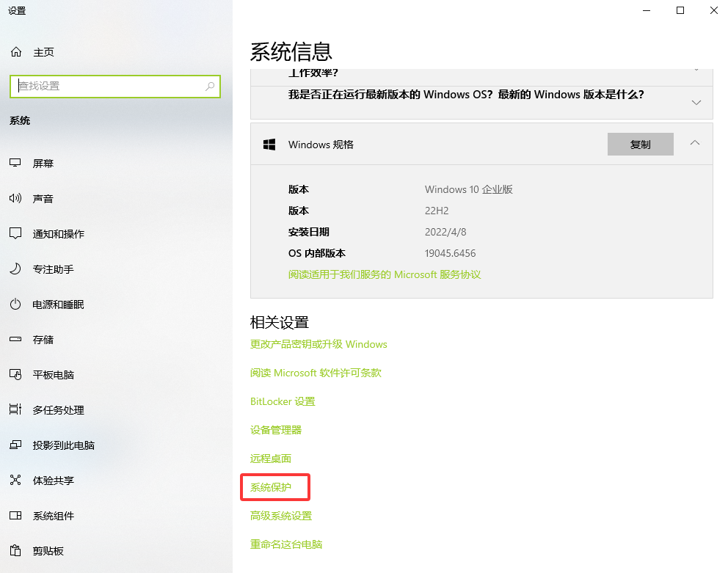Click the install date 2022/4/8
The height and width of the screenshot is (573, 728).
445,232
